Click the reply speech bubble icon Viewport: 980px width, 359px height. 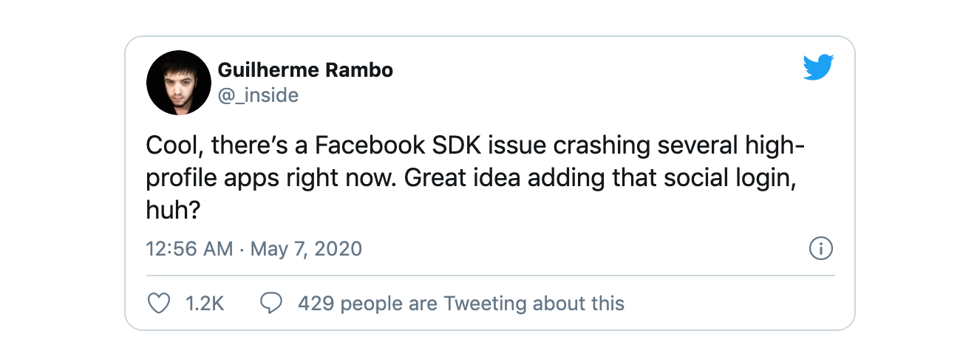click(272, 303)
